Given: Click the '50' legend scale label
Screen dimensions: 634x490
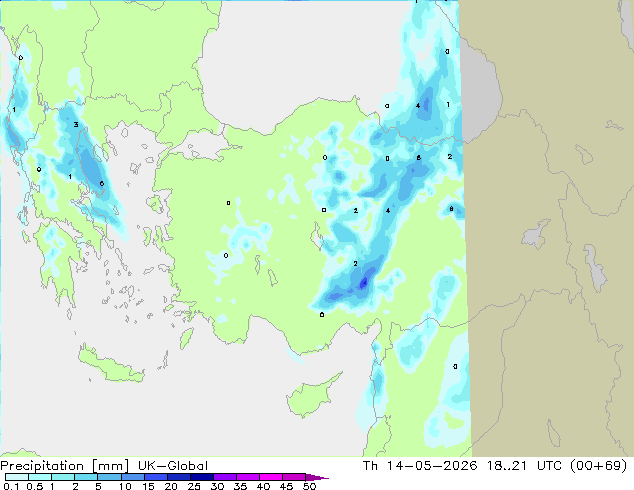Looking at the screenshot, I should [309, 486].
